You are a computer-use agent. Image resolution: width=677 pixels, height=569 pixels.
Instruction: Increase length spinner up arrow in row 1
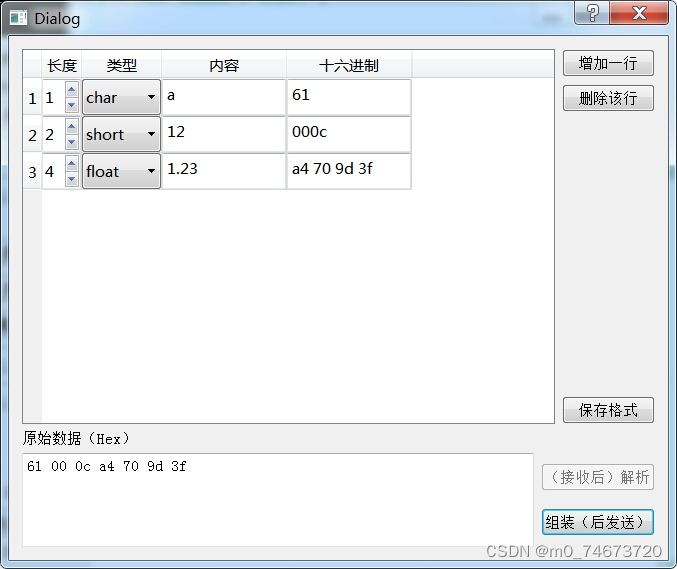72,90
